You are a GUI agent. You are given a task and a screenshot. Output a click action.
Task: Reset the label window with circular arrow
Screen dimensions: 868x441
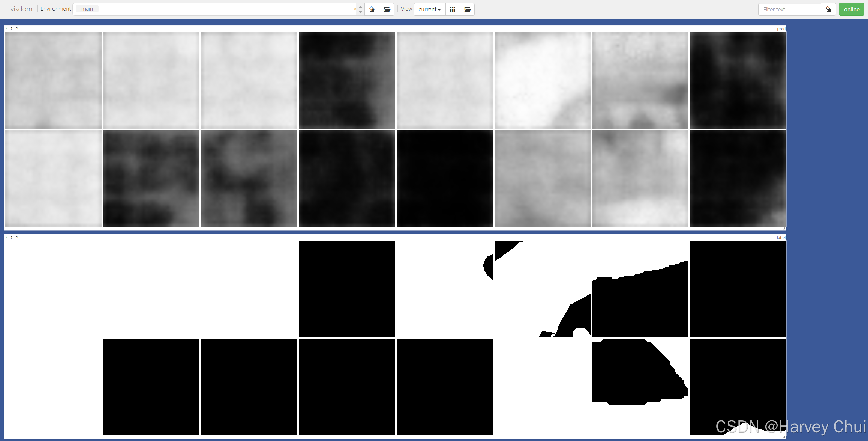(x=17, y=237)
